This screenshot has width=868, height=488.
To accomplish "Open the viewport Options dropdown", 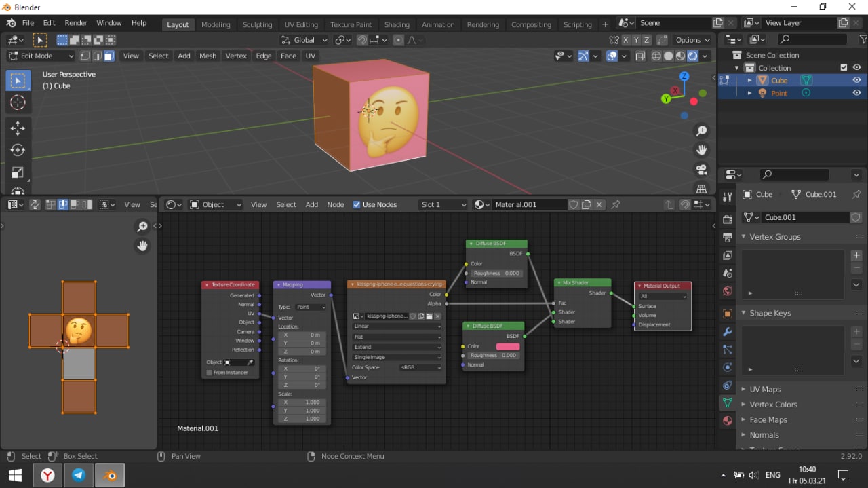I will pyautogui.click(x=692, y=40).
